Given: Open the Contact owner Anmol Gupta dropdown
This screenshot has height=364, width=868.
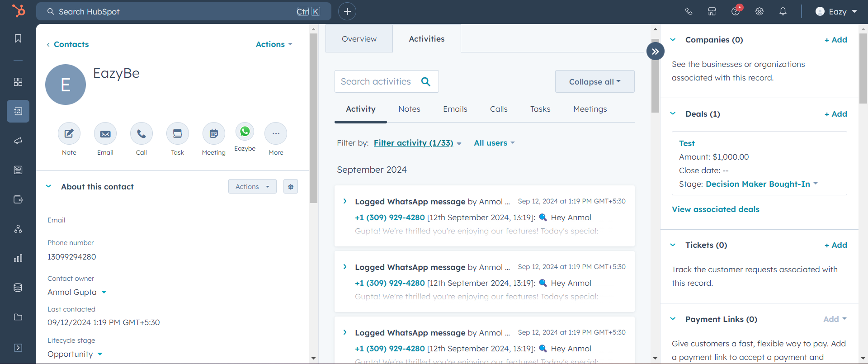Looking at the screenshot, I should point(77,292).
